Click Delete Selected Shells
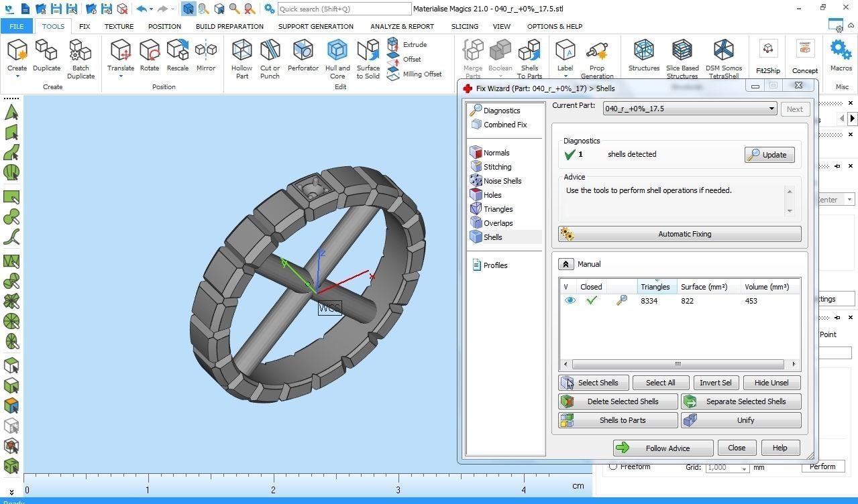The image size is (858, 504). coord(618,401)
